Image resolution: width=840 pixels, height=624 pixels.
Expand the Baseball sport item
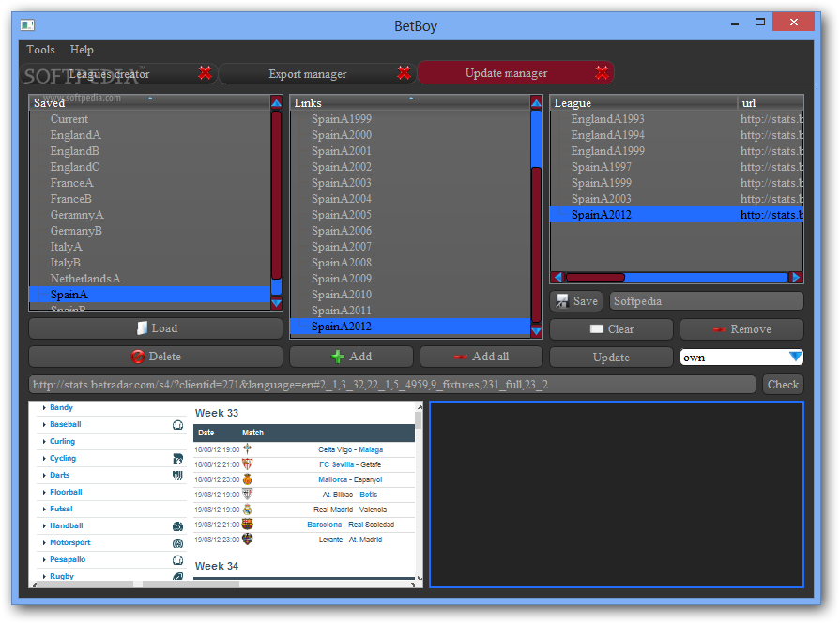point(44,424)
